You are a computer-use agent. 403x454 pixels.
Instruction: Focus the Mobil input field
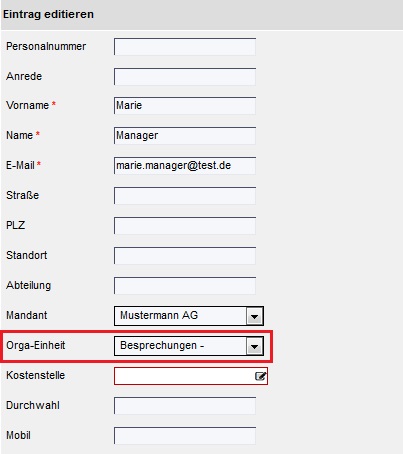pos(185,436)
